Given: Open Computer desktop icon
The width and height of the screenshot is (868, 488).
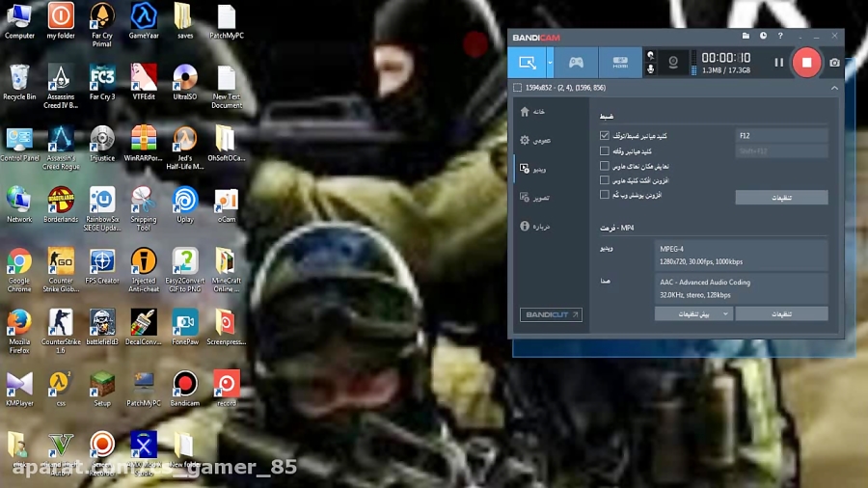Looking at the screenshot, I should click(x=19, y=21).
